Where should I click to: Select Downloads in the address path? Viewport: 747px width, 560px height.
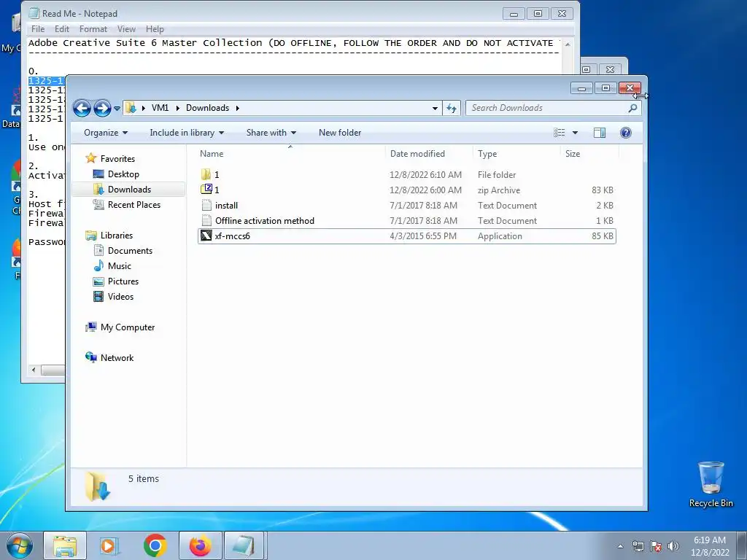click(x=207, y=108)
